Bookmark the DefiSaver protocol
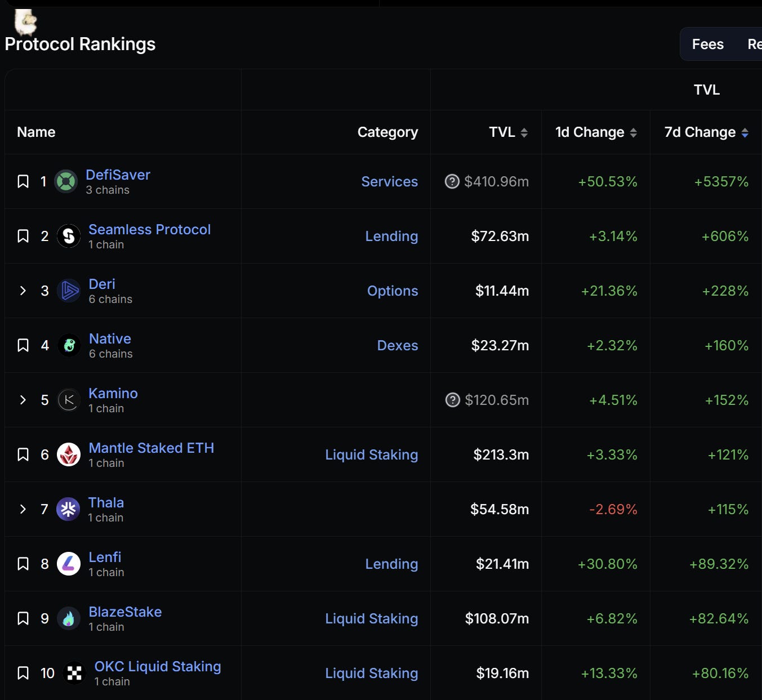 point(23,181)
